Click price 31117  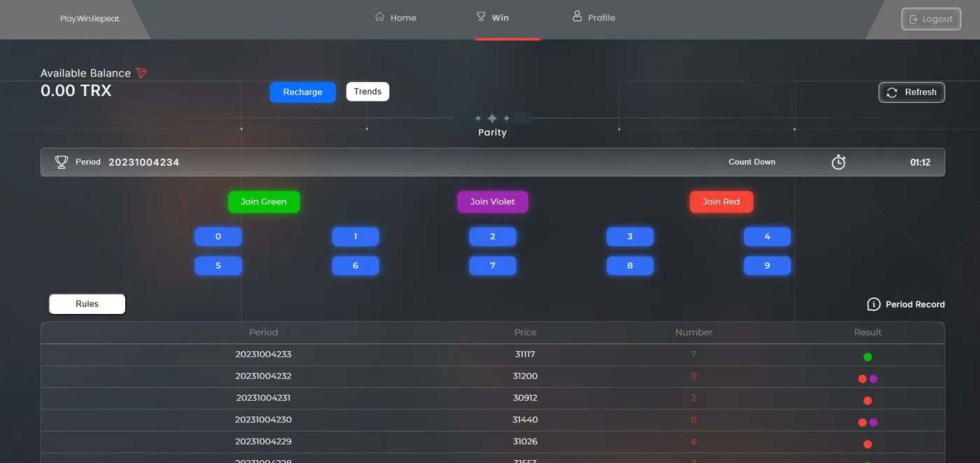click(x=525, y=355)
